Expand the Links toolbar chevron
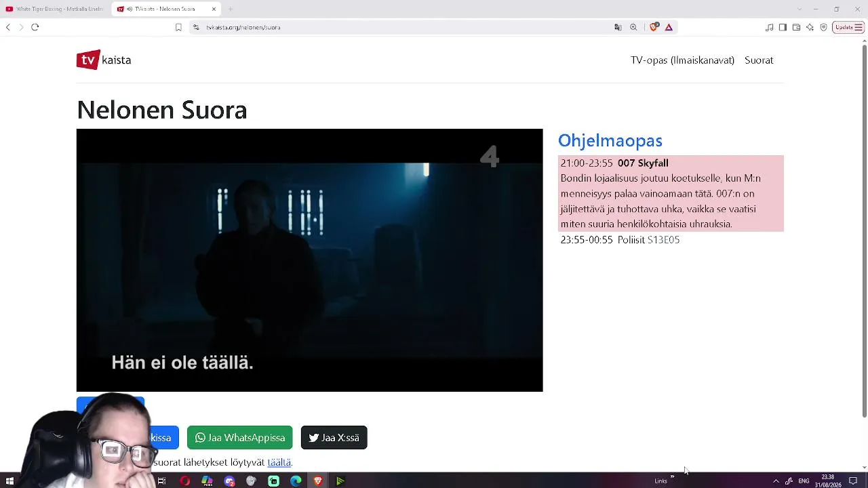The image size is (868, 488). click(x=672, y=479)
